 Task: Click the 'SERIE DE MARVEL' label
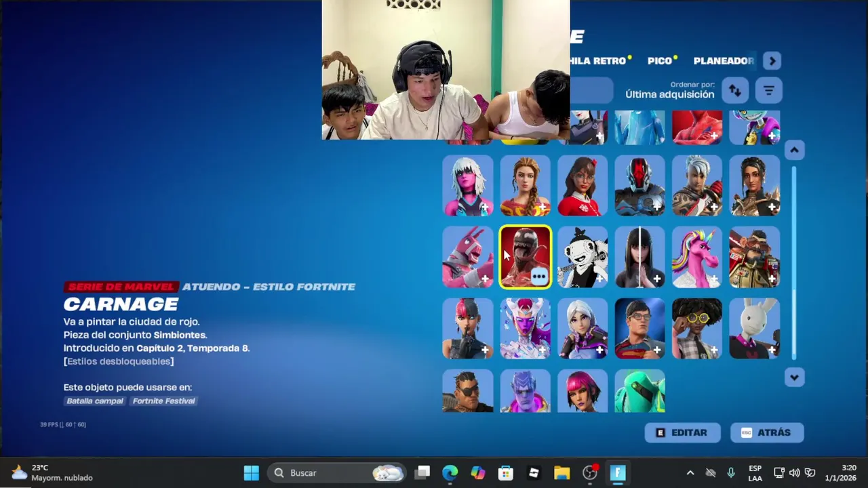click(x=121, y=287)
